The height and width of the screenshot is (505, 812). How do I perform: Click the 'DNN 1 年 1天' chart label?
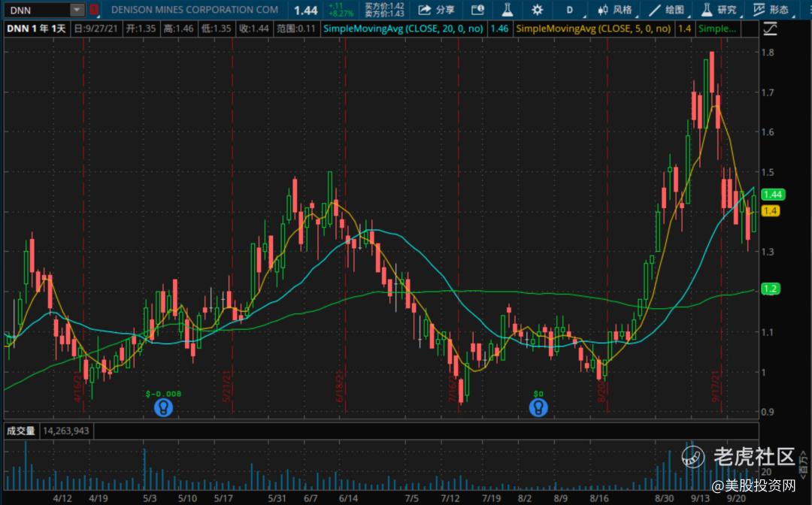tap(36, 29)
